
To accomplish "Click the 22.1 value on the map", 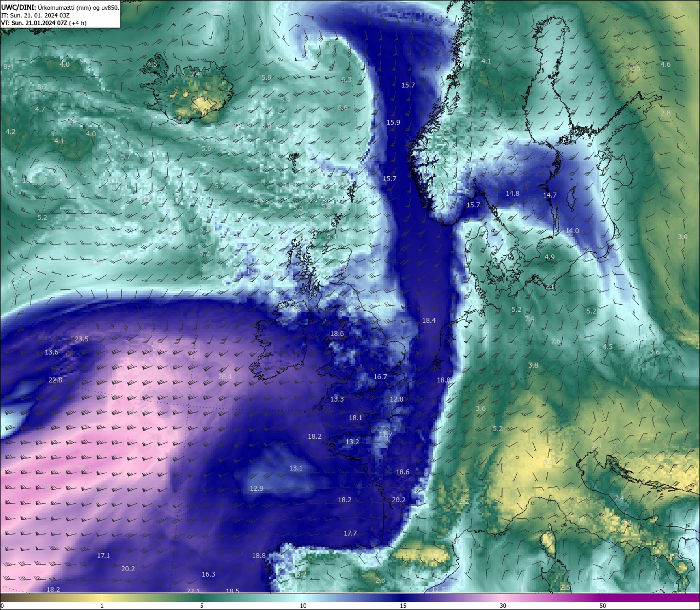I will (x=193, y=591).
